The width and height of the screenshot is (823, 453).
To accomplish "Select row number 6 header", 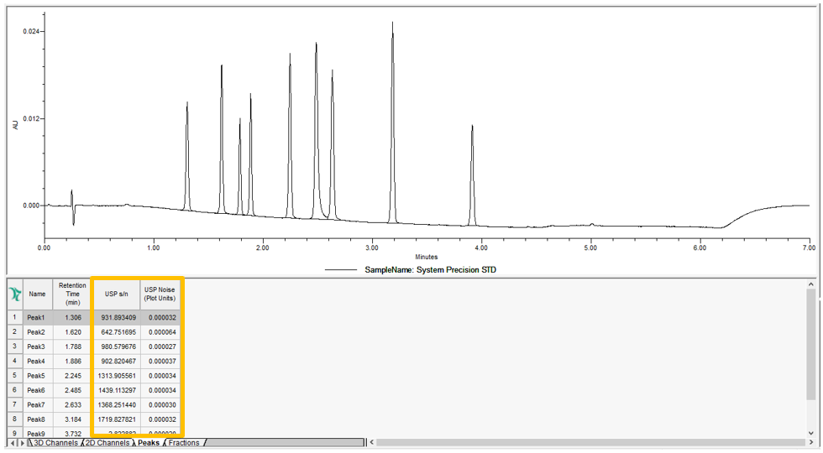I will point(15,390).
